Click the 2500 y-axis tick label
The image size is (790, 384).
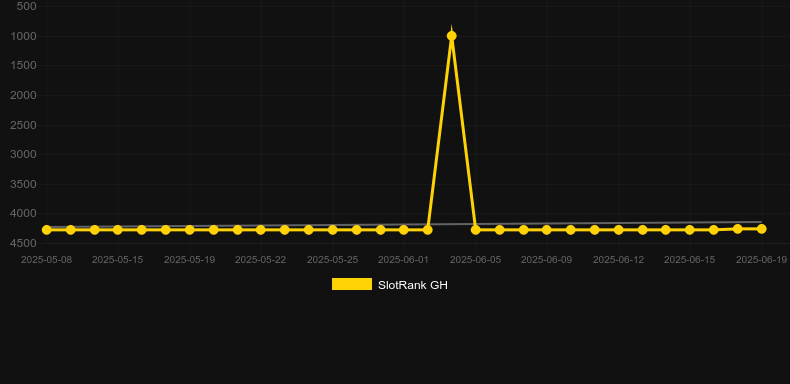pyautogui.click(x=23, y=125)
